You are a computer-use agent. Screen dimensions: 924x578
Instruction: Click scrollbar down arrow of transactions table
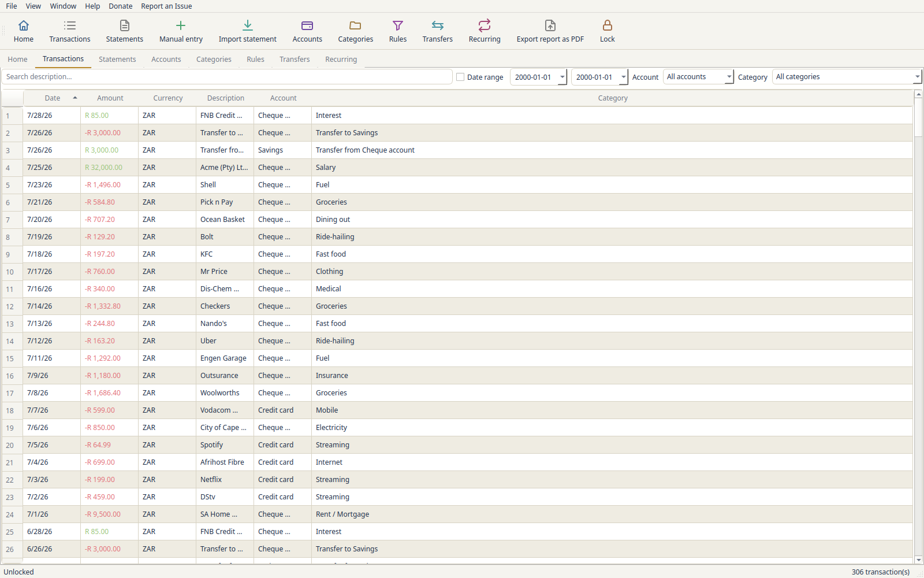[x=918, y=560]
